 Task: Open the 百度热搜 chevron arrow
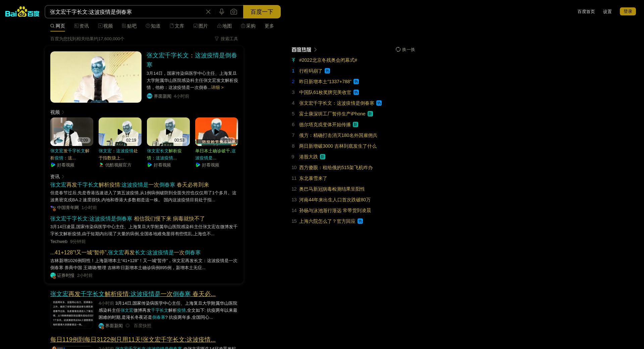[315, 50]
